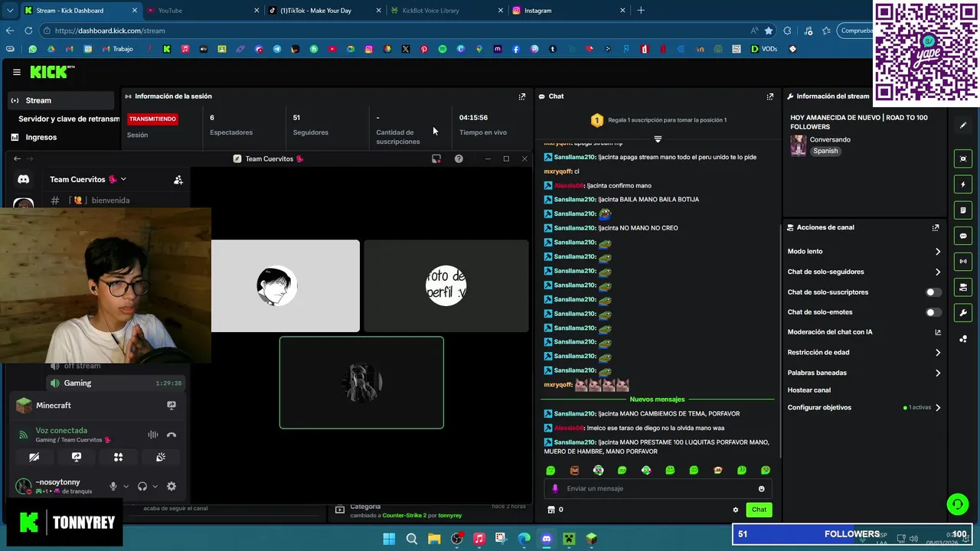Expand Team Cuervitos server dropdown

(x=123, y=179)
